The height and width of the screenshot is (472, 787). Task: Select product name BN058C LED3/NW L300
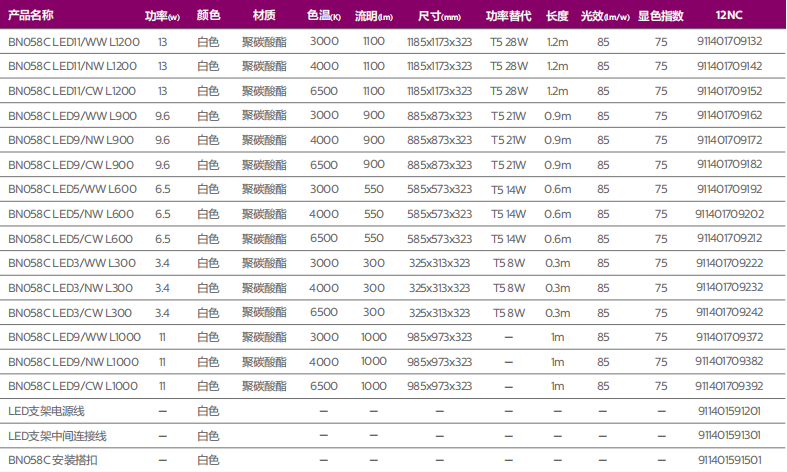(70, 288)
